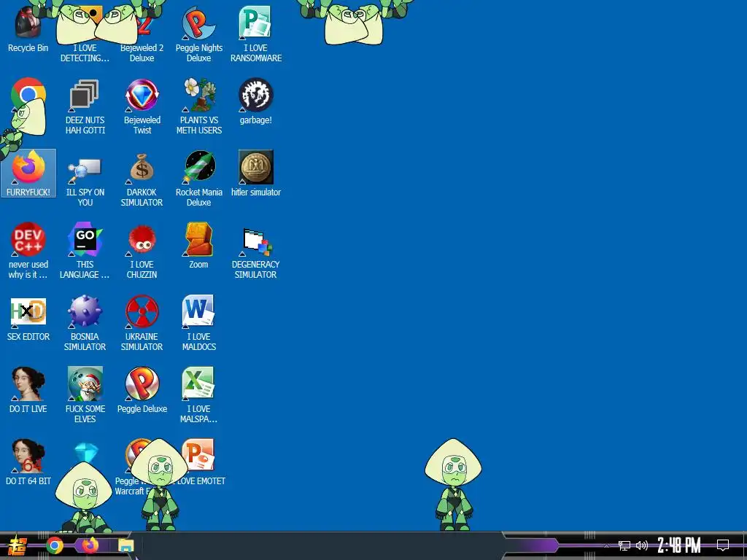Open the DO IT LIVE portrait shortcut
747x560 pixels.
point(28,391)
